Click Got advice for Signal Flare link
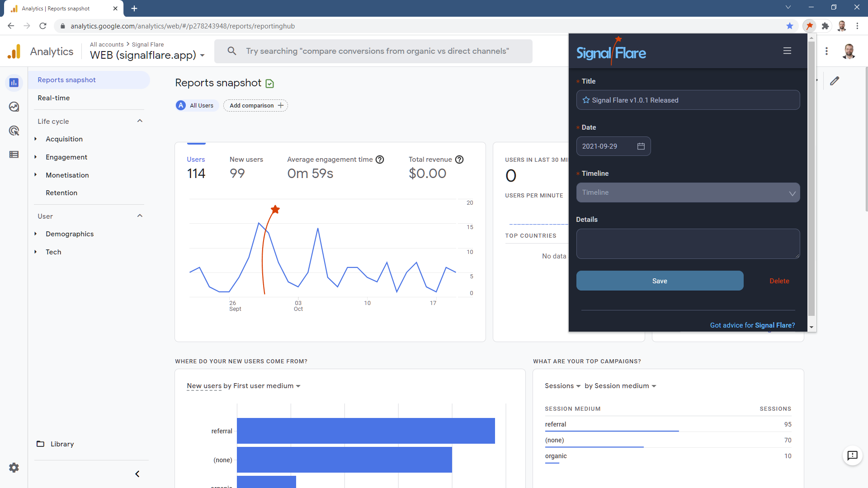This screenshot has width=868, height=488. [752, 325]
